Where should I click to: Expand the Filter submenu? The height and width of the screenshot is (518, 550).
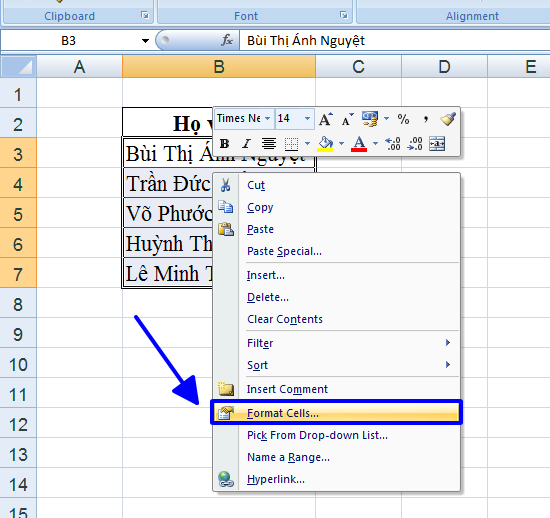(448, 343)
